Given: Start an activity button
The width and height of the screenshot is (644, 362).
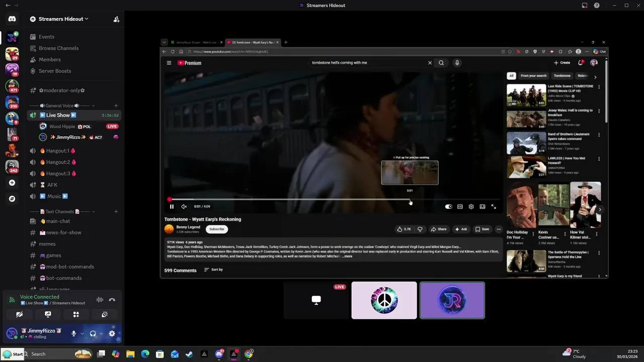Looking at the screenshot, I should click(x=76, y=314).
